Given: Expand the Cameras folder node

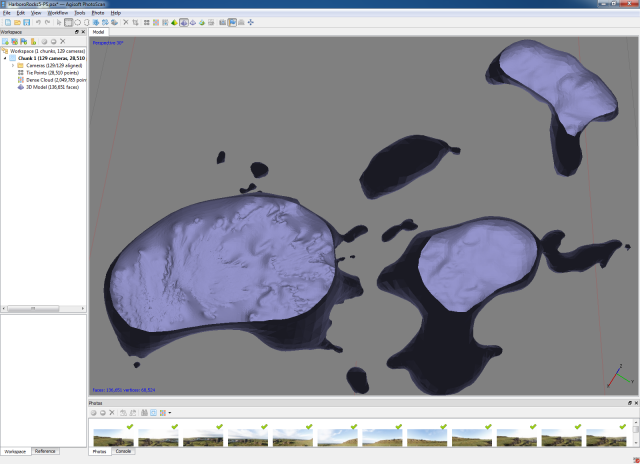Looking at the screenshot, I should 13,65.
